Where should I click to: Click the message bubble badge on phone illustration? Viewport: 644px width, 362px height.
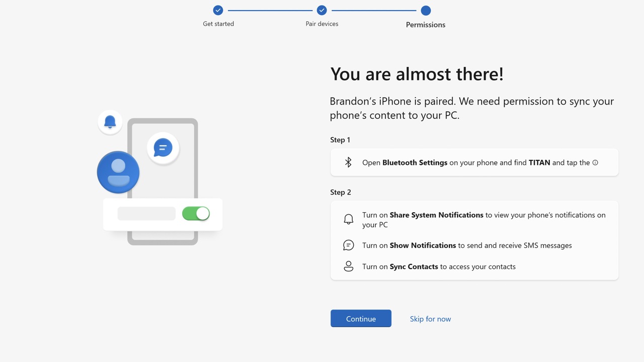163,148
